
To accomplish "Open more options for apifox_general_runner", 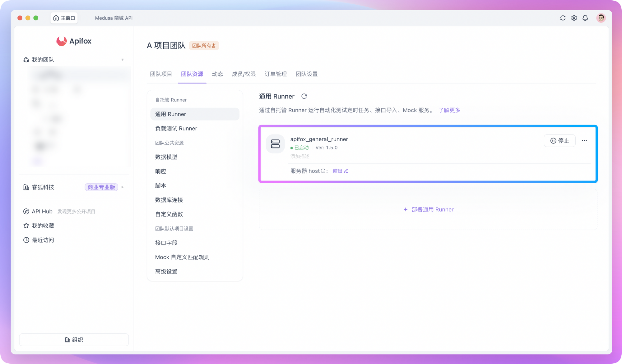I will (x=584, y=141).
